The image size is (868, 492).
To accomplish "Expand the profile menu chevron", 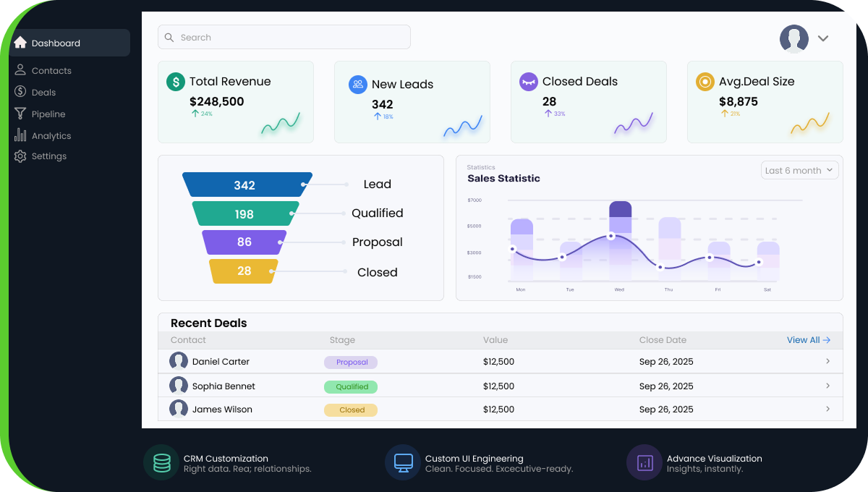I will click(823, 38).
